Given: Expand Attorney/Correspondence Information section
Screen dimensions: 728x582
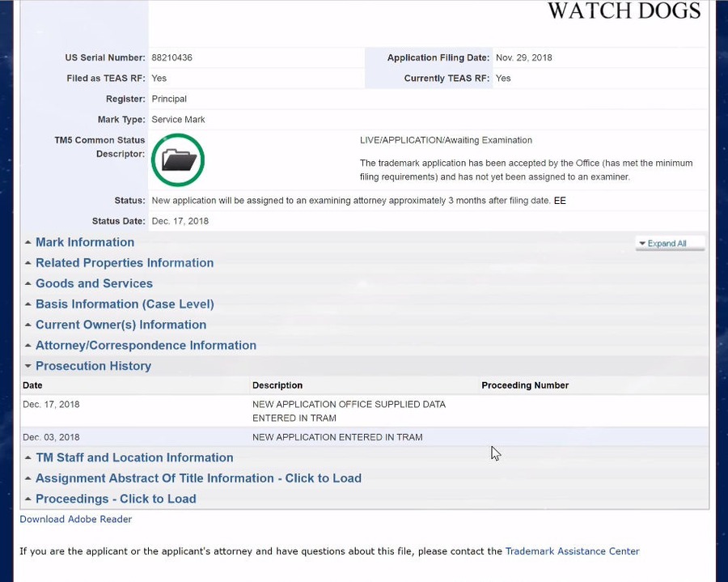Looking at the screenshot, I should pyautogui.click(x=146, y=346).
